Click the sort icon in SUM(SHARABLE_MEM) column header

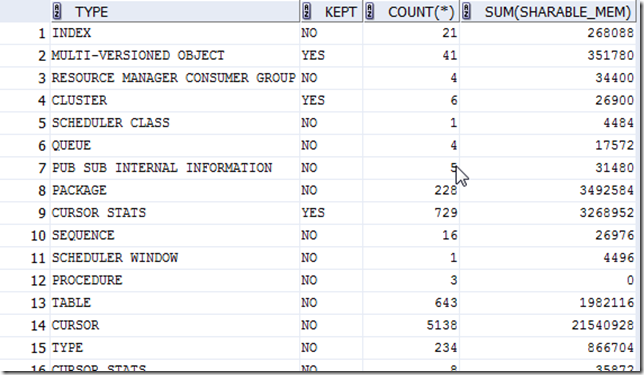click(467, 12)
